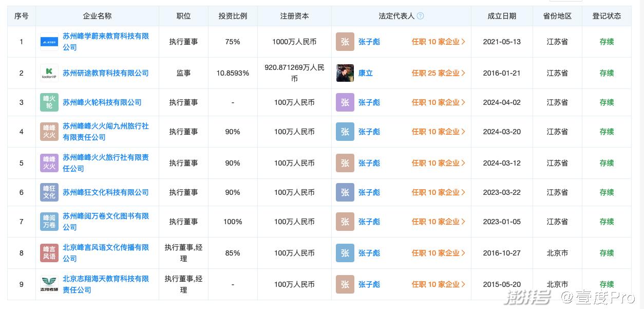Expand 任职 10 家企业 in row 9
The height and width of the screenshot is (309, 644).
point(438,284)
